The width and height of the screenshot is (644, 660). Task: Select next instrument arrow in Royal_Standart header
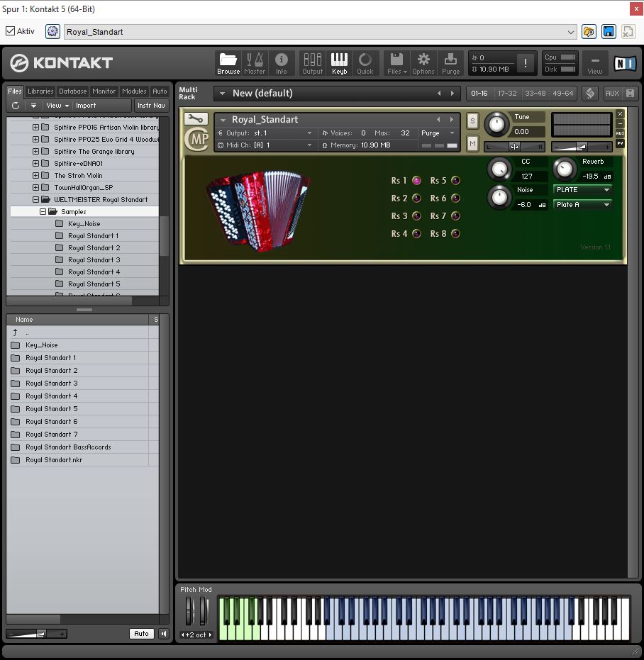[x=452, y=120]
